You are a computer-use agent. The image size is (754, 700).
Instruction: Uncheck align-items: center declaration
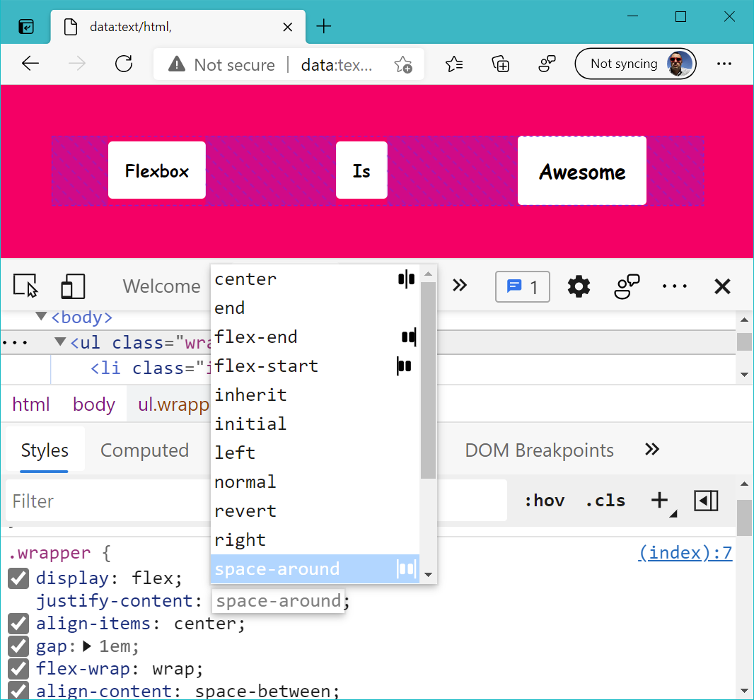[18, 624]
